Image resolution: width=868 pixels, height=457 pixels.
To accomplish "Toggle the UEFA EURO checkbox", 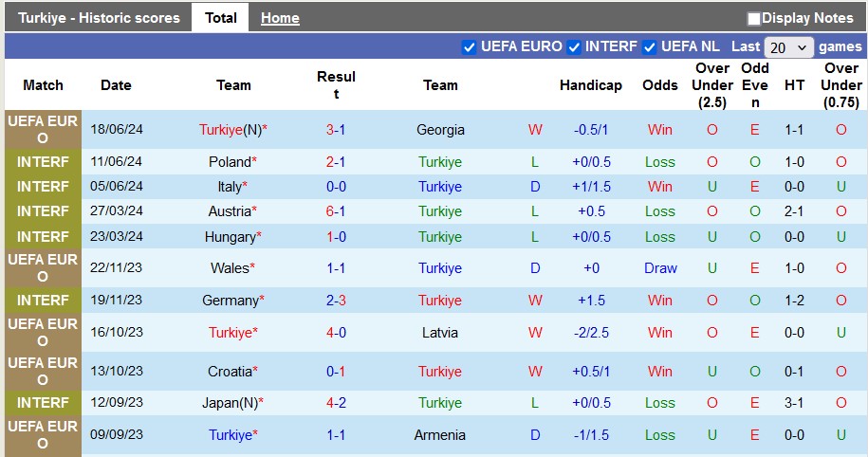I will (469, 47).
